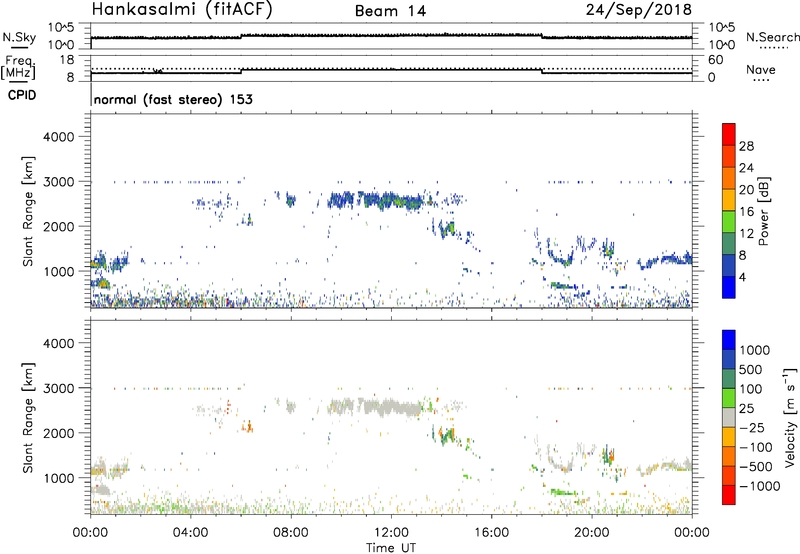Click the 4 value on power colorbar
Image resolution: width=800 pixels, height=554 pixels.
(x=743, y=278)
